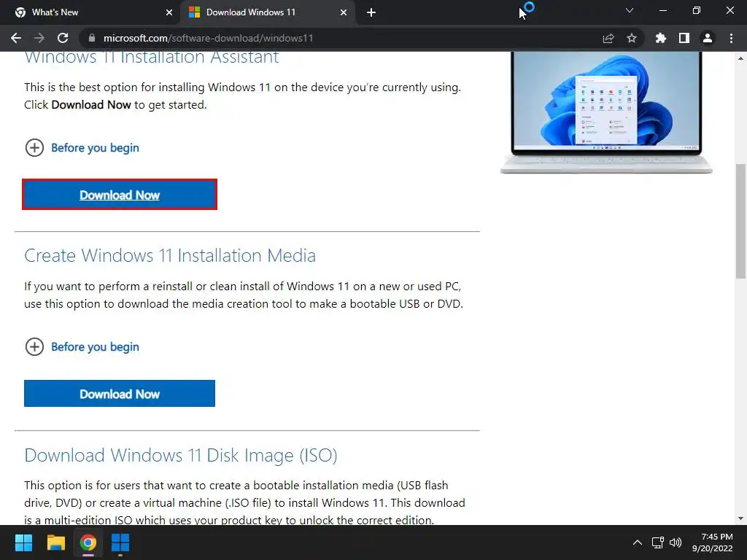Select the Download Windows 11 tab
The image size is (747, 560).
(x=268, y=12)
